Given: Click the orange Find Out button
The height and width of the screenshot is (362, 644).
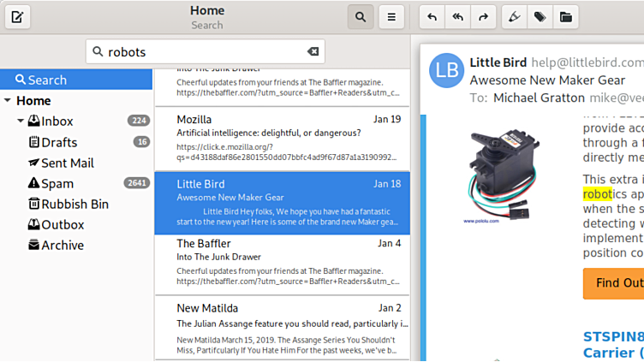Looking at the screenshot, I should [x=613, y=283].
